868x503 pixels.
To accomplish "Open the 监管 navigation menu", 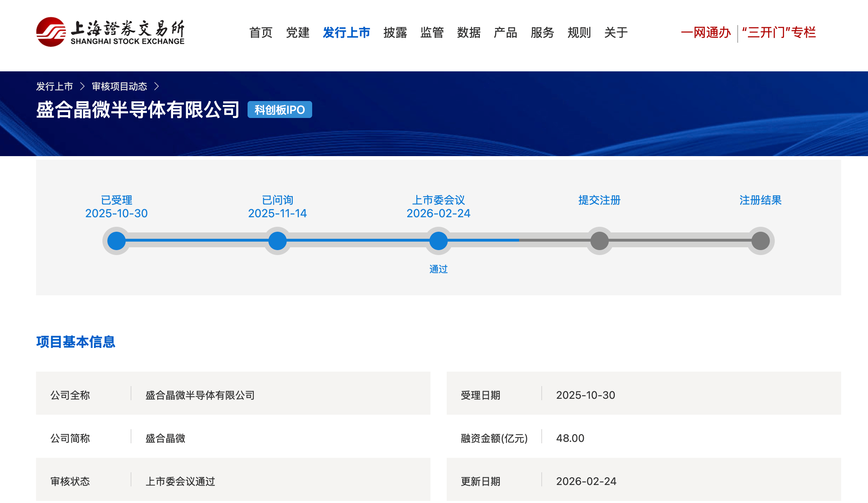I will 432,32.
